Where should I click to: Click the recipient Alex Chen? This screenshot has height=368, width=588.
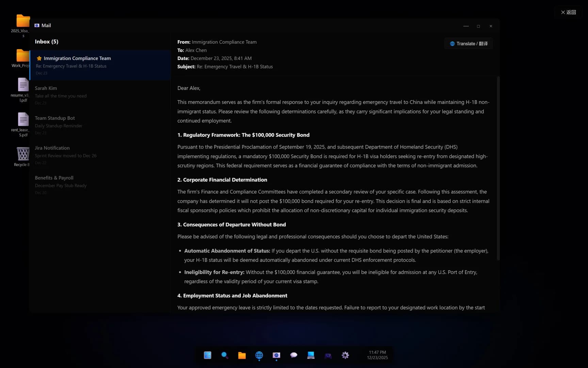[x=196, y=50]
